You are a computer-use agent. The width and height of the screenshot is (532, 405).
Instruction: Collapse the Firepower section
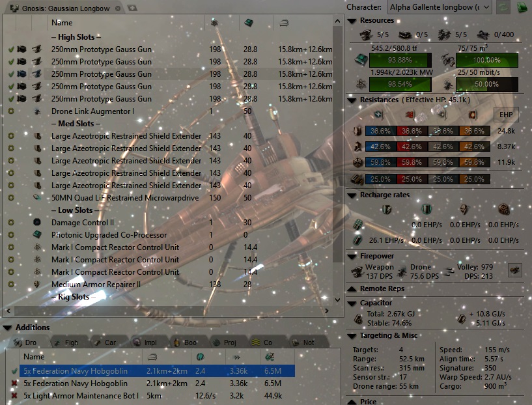click(352, 257)
